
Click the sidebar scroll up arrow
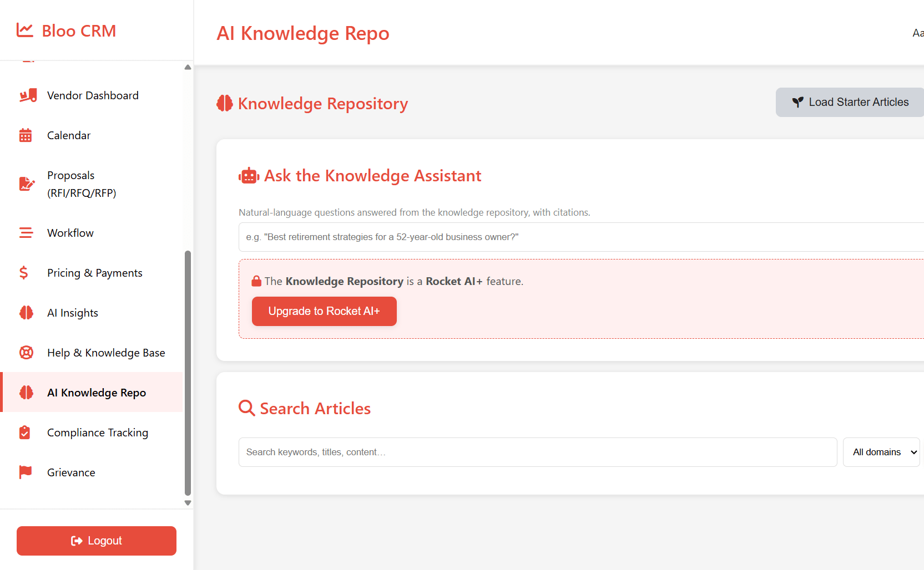[188, 67]
